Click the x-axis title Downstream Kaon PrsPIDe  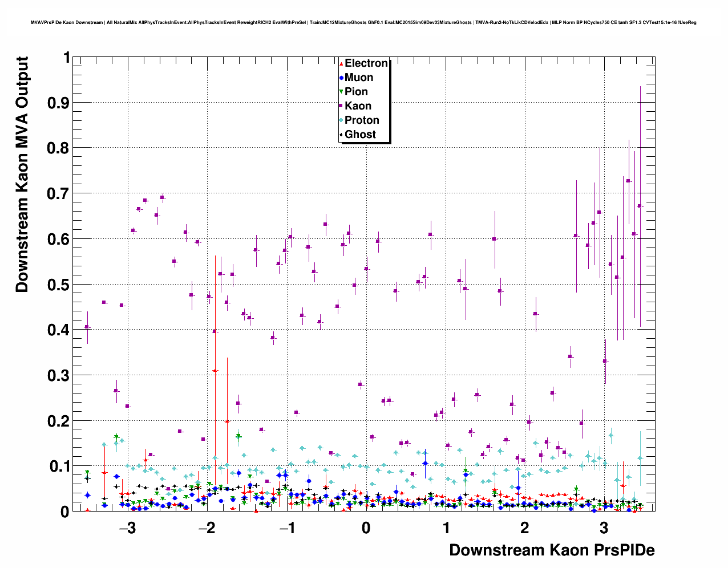tap(552, 550)
